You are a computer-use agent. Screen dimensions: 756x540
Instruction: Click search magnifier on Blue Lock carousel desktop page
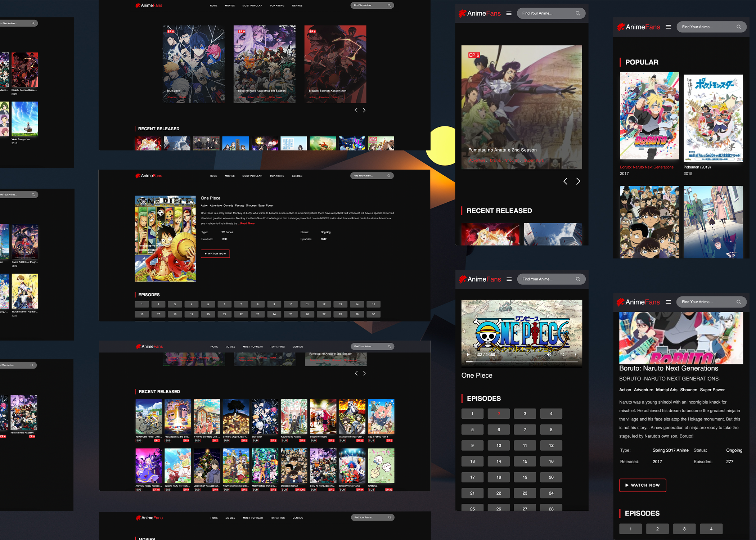[x=389, y=5]
